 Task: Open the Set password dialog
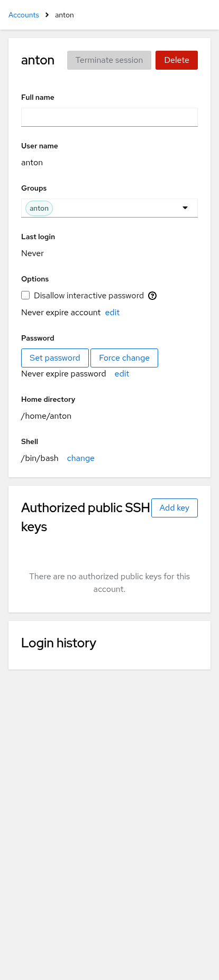(x=55, y=358)
